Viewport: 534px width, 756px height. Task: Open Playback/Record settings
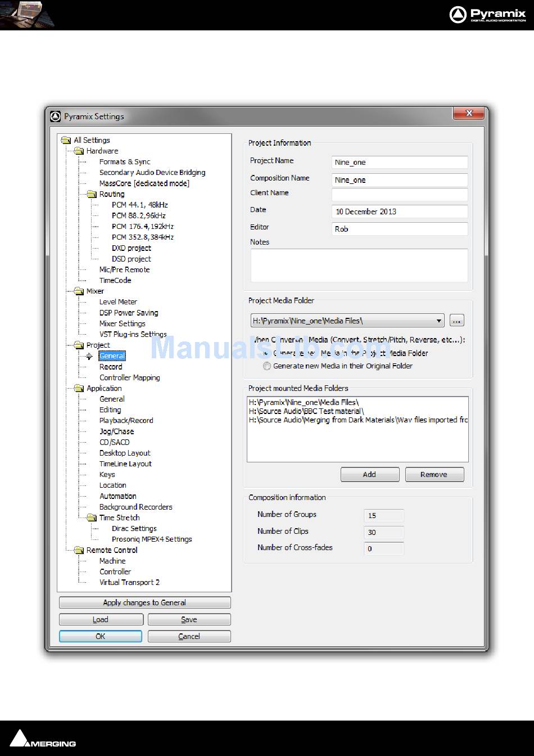click(x=126, y=421)
